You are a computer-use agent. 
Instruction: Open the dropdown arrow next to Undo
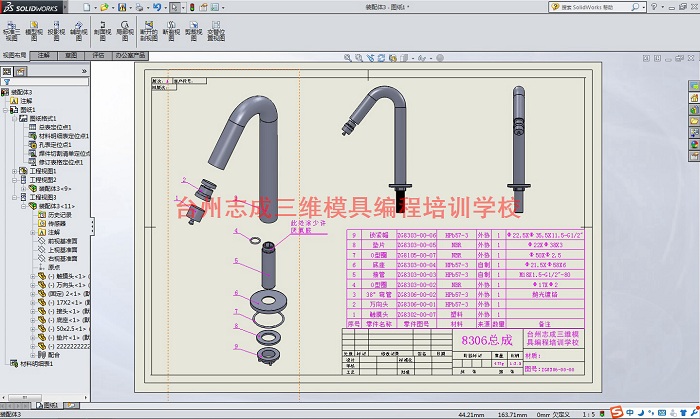coord(165,8)
